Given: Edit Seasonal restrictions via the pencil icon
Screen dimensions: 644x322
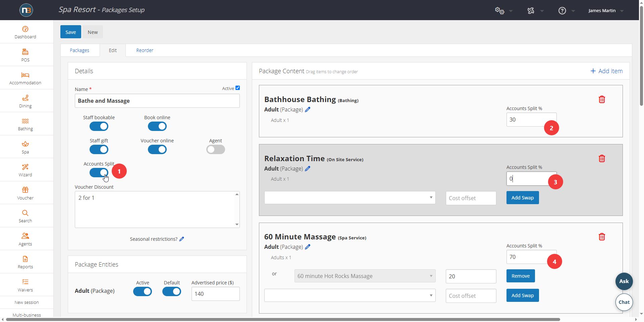Looking at the screenshot, I should (x=182, y=239).
